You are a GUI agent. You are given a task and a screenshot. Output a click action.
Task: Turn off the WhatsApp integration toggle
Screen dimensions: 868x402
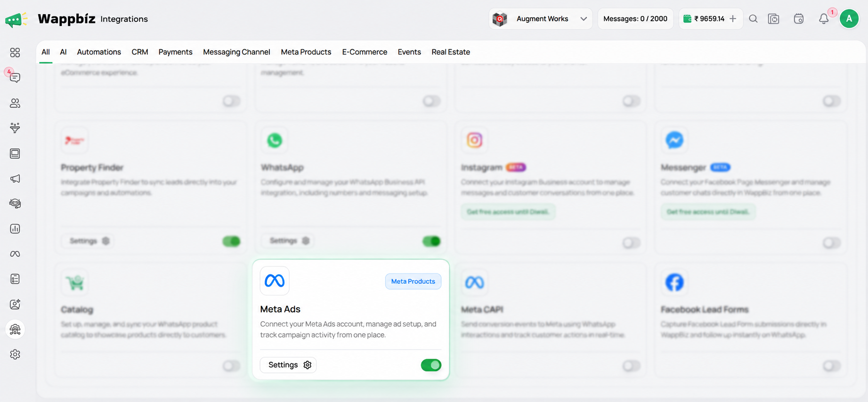click(x=431, y=241)
